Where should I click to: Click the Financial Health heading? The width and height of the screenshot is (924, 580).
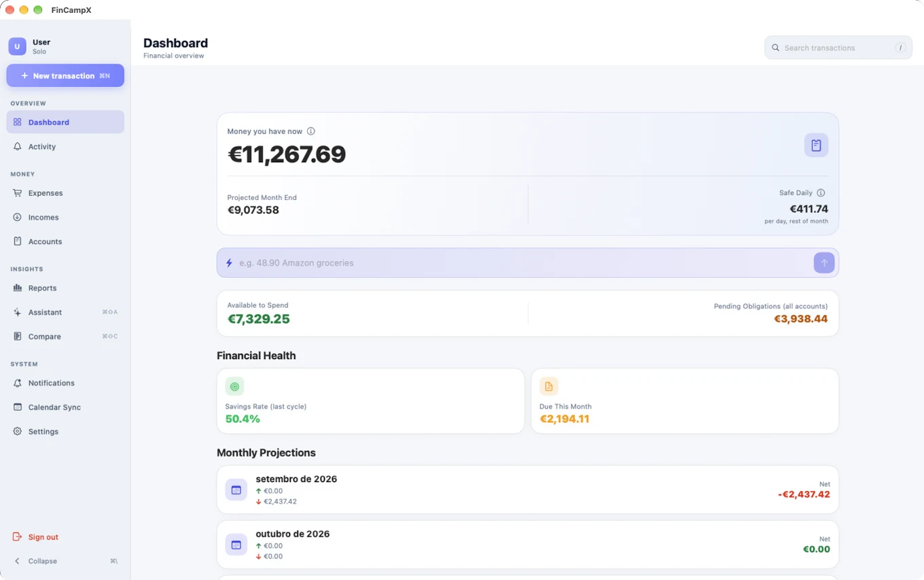coord(256,356)
